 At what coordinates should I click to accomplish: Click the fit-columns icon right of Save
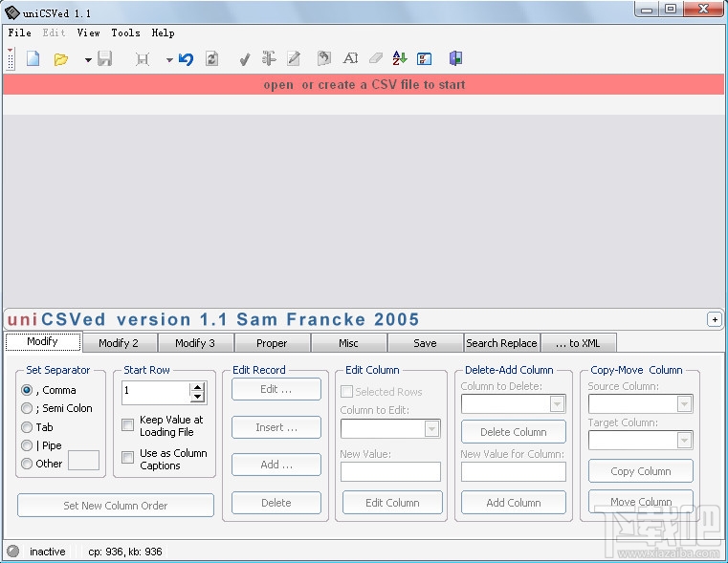[x=143, y=59]
